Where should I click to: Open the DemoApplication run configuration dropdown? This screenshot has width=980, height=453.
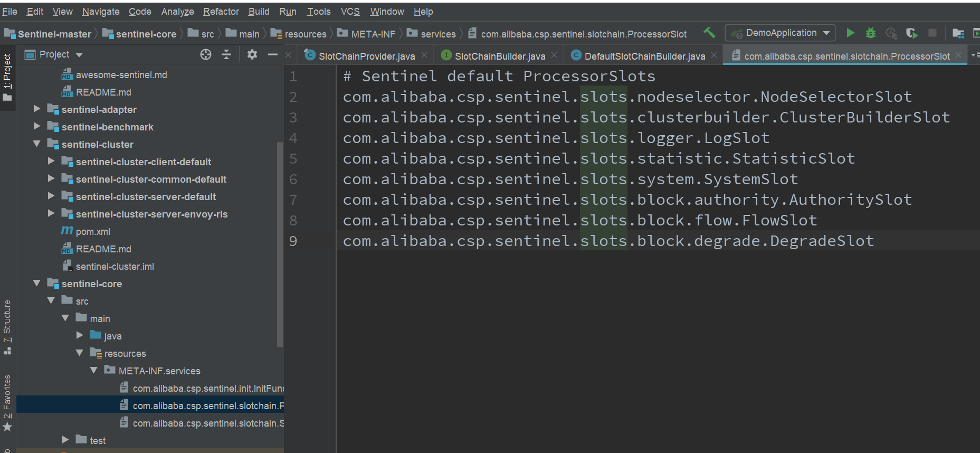(780, 33)
